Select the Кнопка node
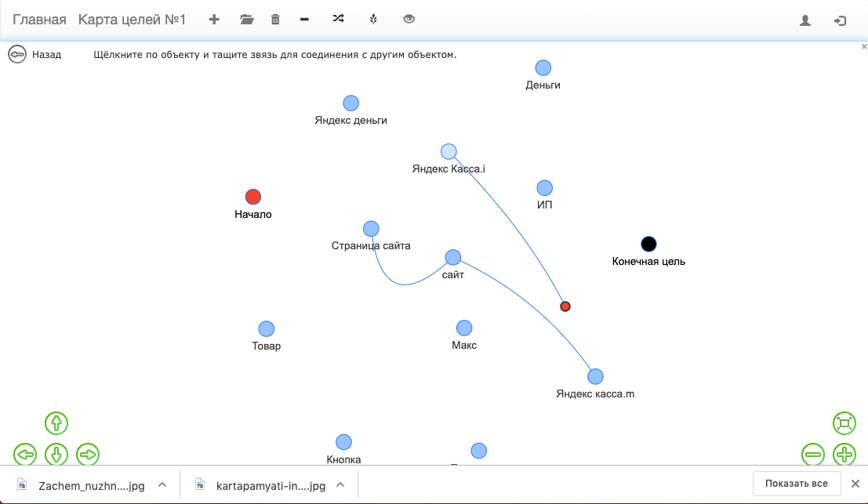The height and width of the screenshot is (504, 868). click(343, 442)
